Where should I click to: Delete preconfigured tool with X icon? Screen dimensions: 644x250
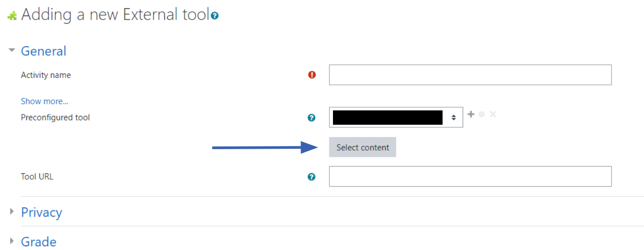(x=493, y=114)
